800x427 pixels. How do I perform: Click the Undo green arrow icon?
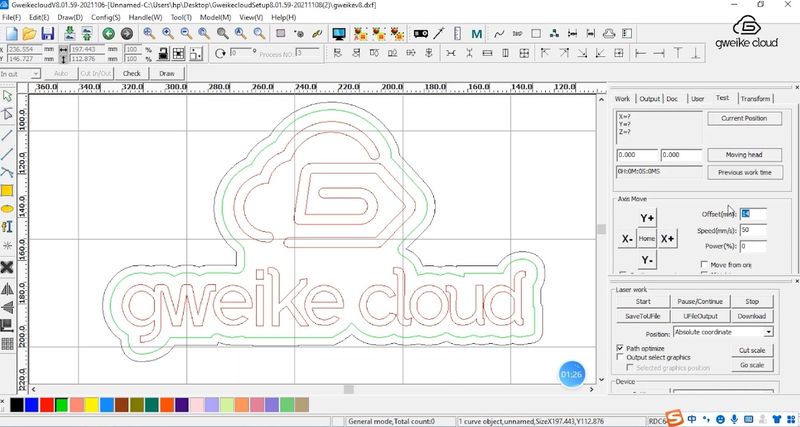pos(108,34)
